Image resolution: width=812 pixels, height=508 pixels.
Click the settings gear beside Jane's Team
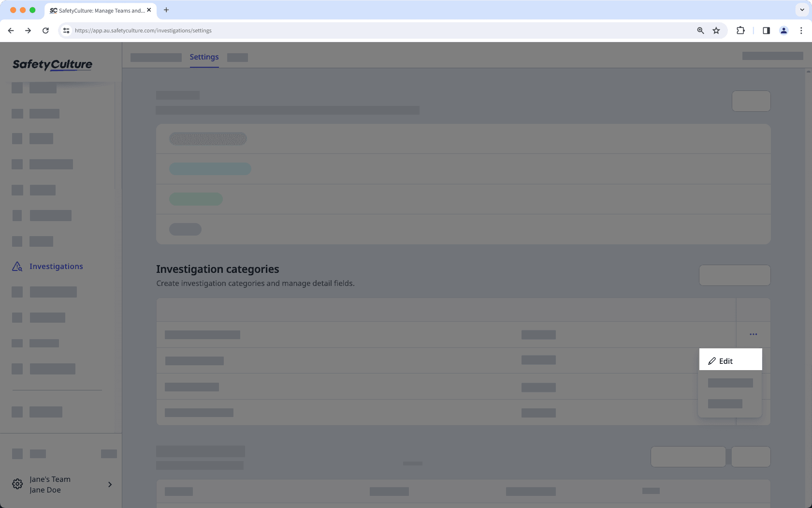tap(17, 484)
